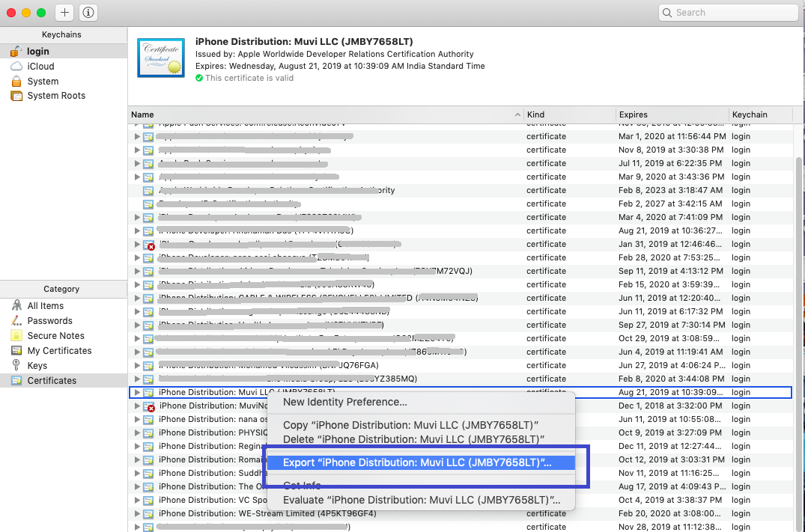805x532 pixels.
Task: Choose the Passwords category icon
Action: pyautogui.click(x=16, y=321)
